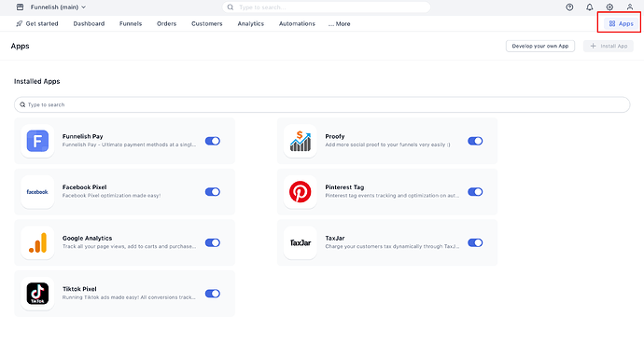Click the Installed Apps heading
The height and width of the screenshot is (344, 644).
[x=37, y=82]
